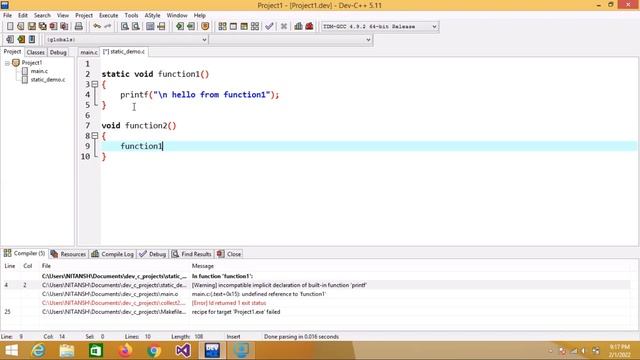
Task: Open the Resources bottom tab
Action: pyautogui.click(x=68, y=254)
